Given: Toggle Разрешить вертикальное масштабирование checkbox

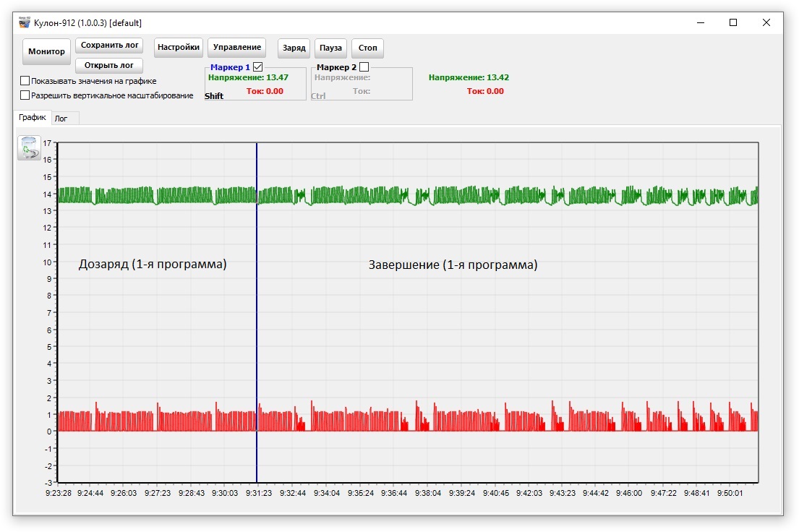Looking at the screenshot, I should click(25, 95).
